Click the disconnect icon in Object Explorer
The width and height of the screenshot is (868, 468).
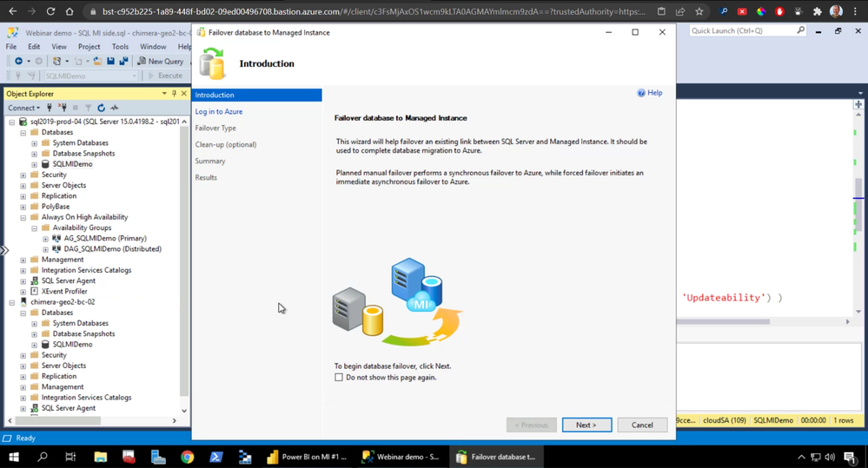coord(63,108)
